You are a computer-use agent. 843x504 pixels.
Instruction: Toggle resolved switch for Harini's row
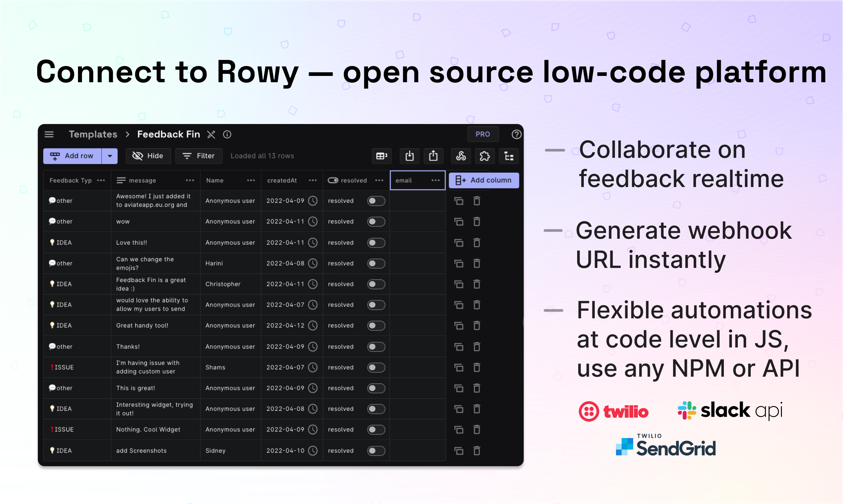[376, 263]
